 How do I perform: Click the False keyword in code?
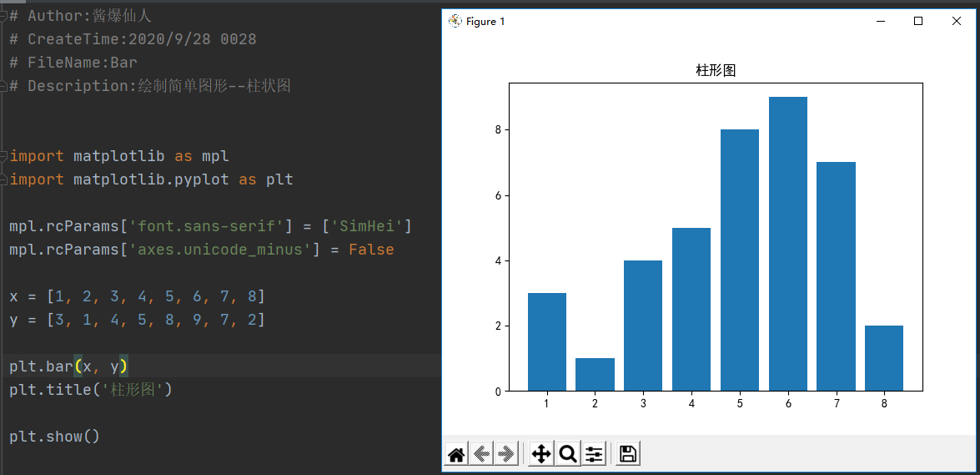pos(371,250)
